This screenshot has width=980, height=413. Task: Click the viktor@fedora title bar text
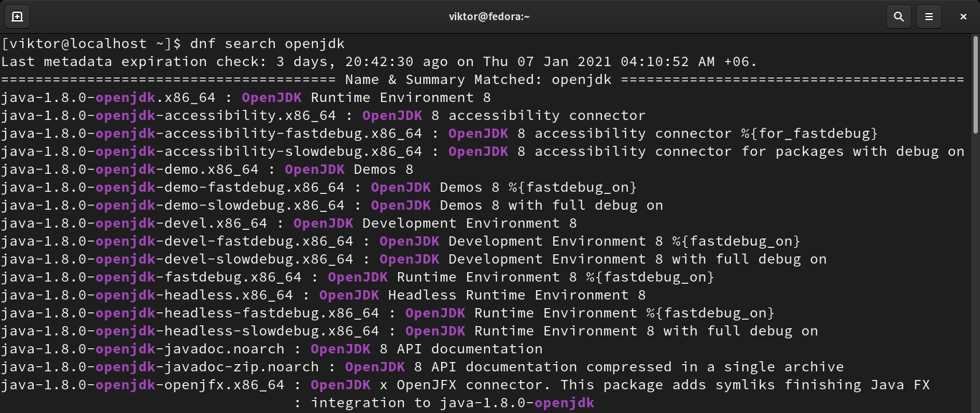coord(489,16)
